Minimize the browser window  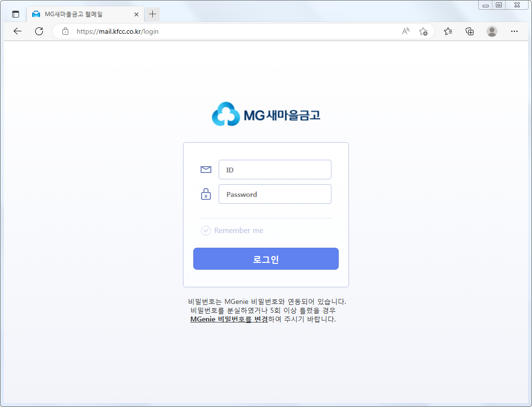(x=486, y=5)
